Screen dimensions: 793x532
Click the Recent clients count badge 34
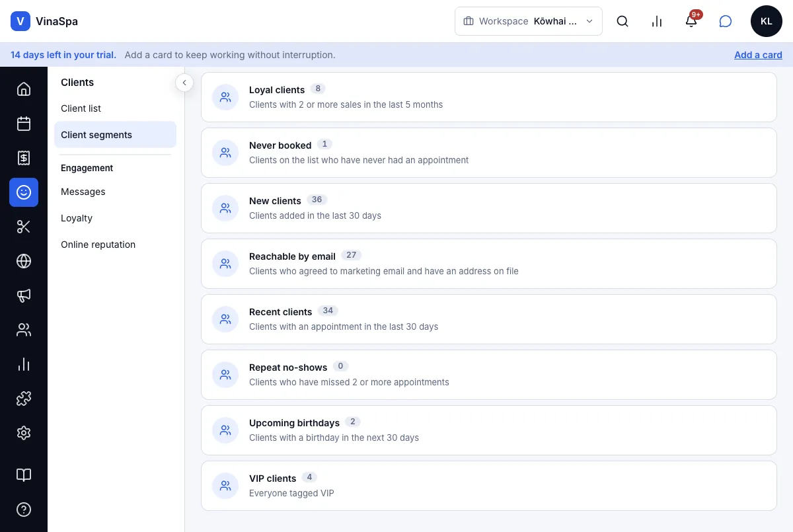(328, 311)
